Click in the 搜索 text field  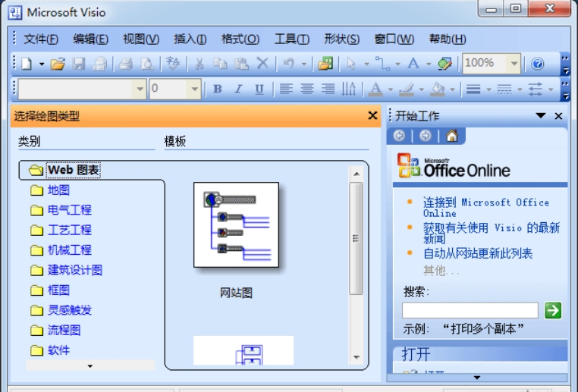(470, 310)
